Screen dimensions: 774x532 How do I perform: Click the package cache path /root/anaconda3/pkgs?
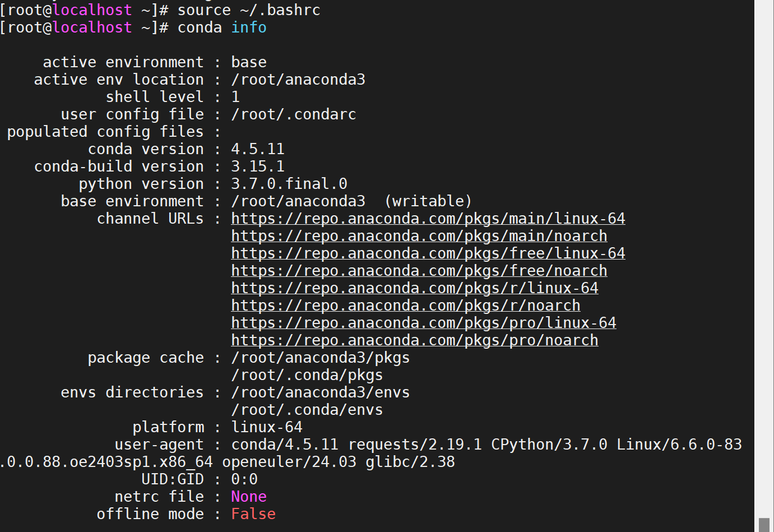320,358
